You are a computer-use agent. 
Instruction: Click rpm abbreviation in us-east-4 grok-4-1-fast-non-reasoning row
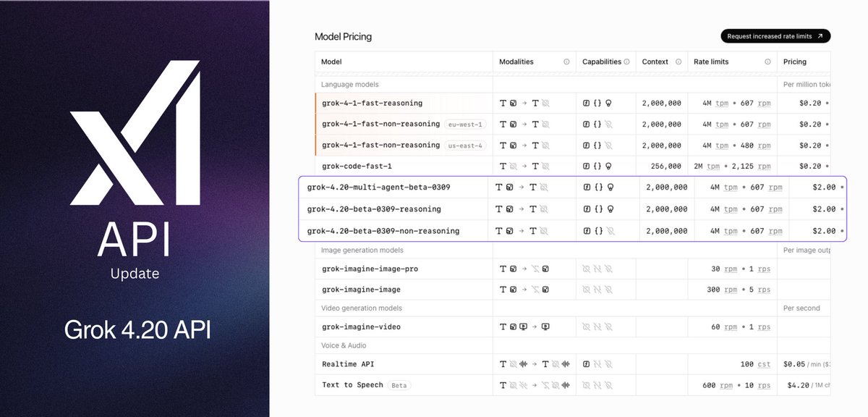(x=764, y=146)
